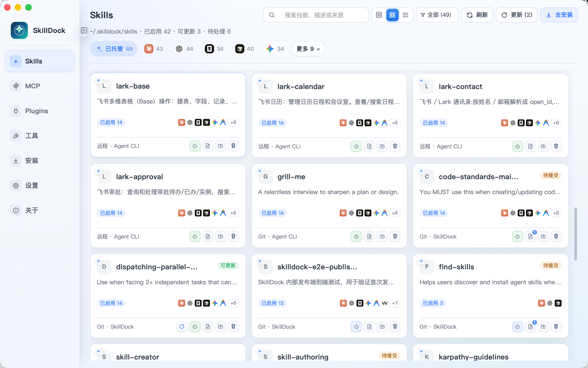The width and height of the screenshot is (588, 368).
Task: Open code-standards document icon with badge
Action: pyautogui.click(x=530, y=236)
